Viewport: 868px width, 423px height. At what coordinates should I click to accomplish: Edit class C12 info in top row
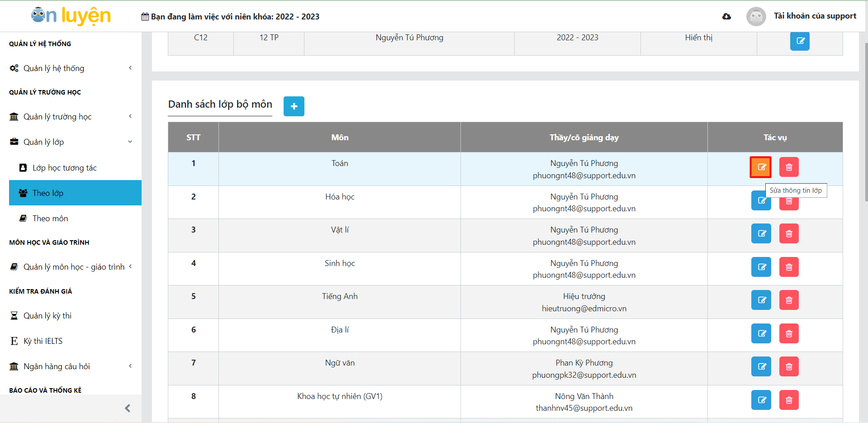pyautogui.click(x=799, y=41)
